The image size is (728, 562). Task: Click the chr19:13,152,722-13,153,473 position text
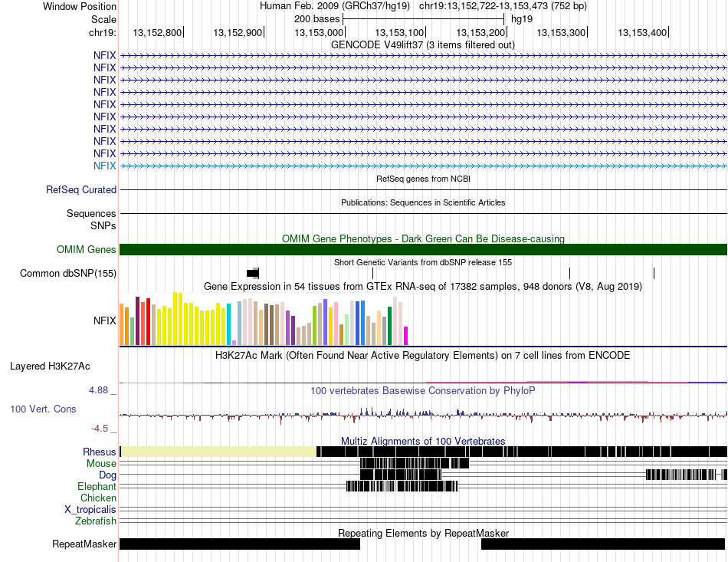(503, 6)
